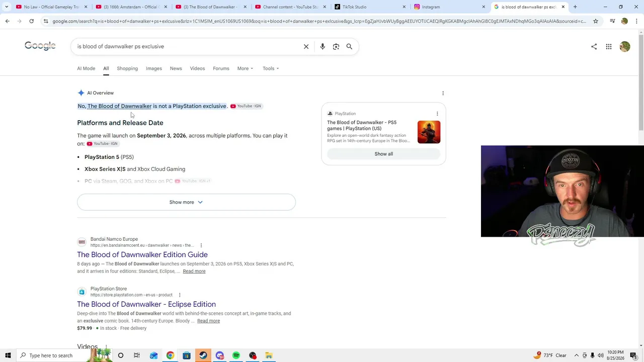Open the Tools dropdown
Screen dimensions: 644x362
click(271, 68)
